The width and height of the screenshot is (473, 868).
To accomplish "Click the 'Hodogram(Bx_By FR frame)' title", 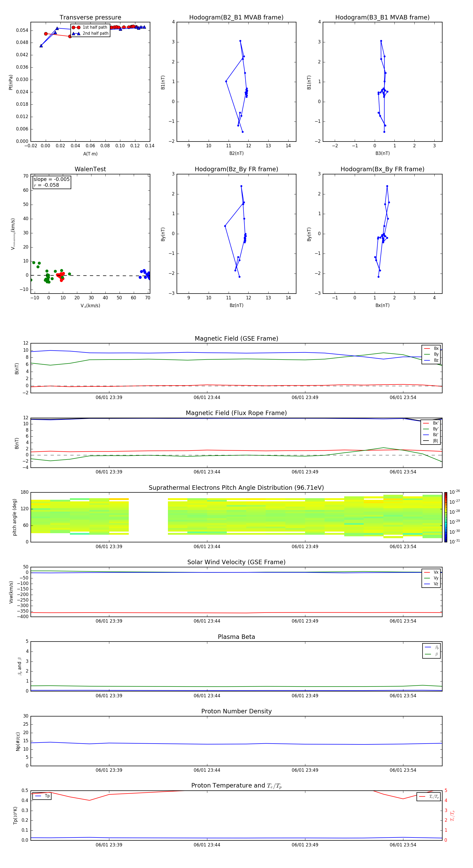I will (x=382, y=169).
